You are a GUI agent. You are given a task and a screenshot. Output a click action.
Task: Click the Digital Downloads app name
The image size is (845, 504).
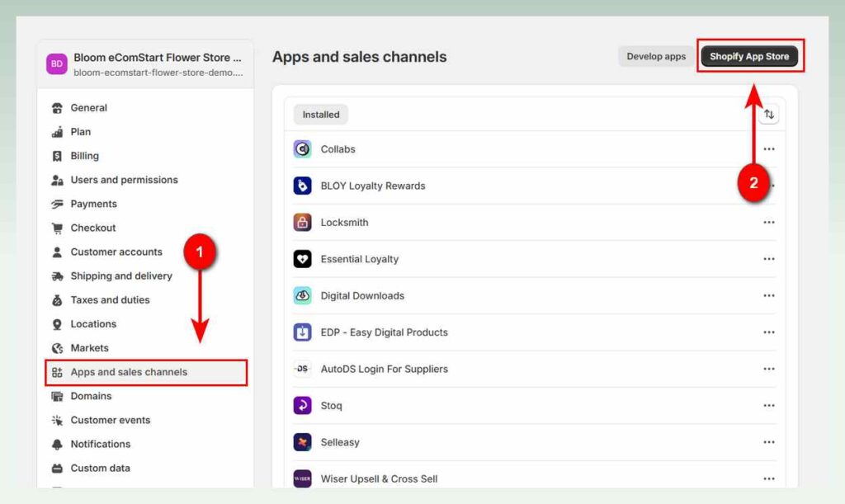point(362,295)
